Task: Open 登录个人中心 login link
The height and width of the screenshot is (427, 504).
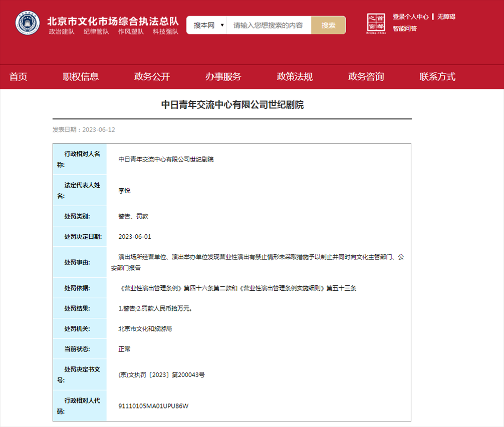Action: pos(410,17)
